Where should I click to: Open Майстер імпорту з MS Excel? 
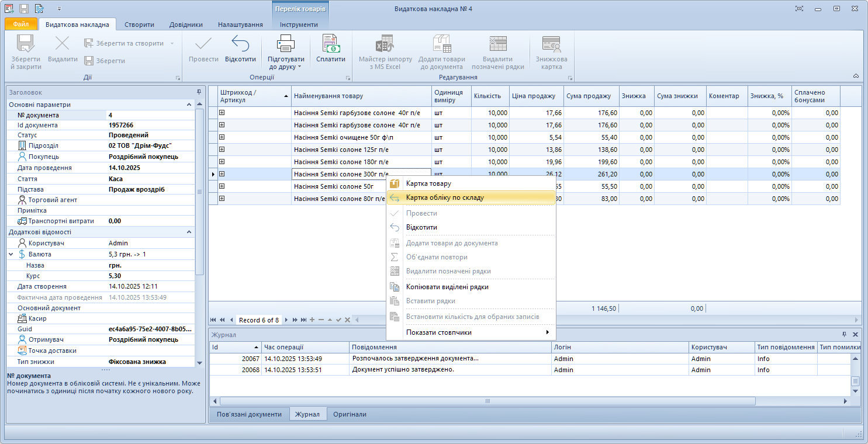tap(385, 44)
